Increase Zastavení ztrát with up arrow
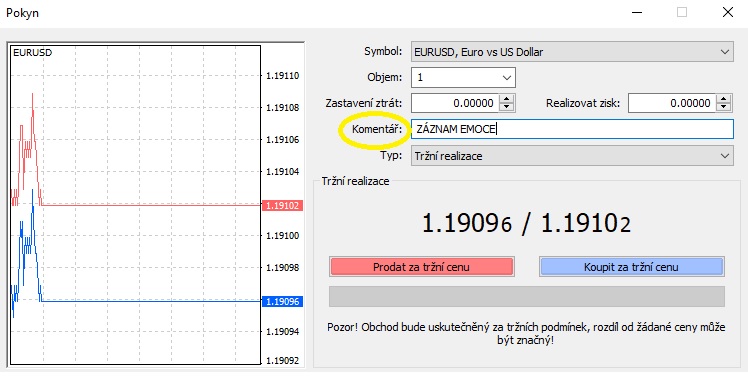 pos(507,99)
